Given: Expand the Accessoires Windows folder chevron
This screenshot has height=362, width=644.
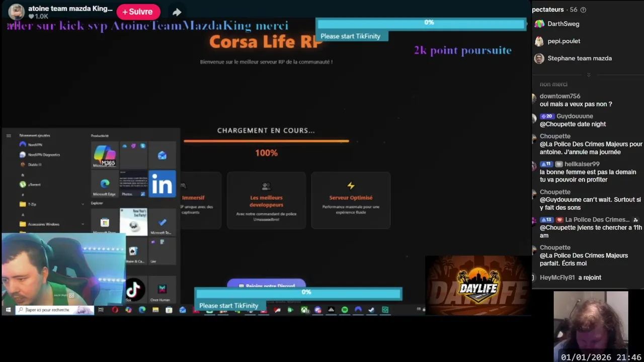Looking at the screenshot, I should [83, 224].
